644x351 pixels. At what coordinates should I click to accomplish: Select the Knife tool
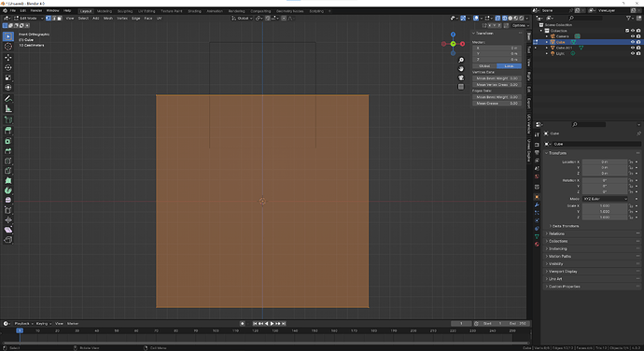coord(7,171)
